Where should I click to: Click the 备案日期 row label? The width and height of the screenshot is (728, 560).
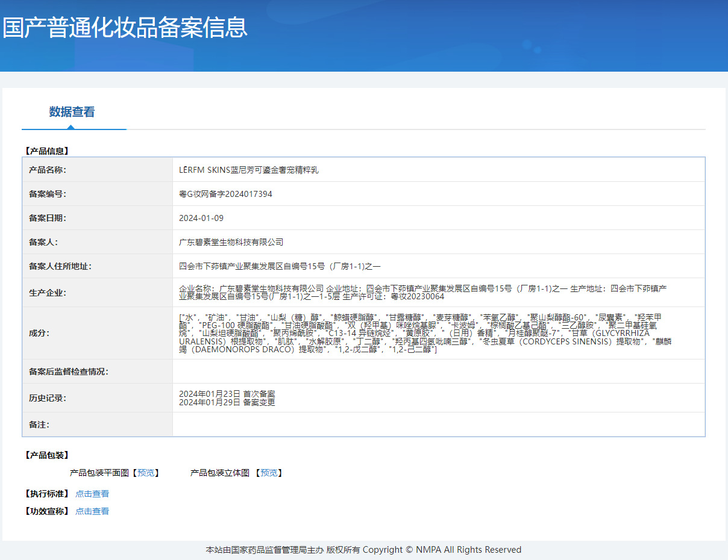[x=48, y=218]
